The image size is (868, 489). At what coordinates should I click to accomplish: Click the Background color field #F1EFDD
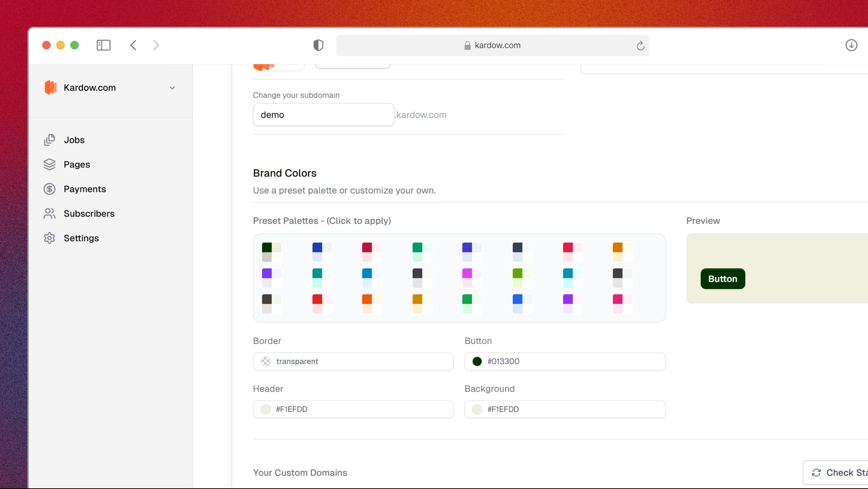coord(565,408)
